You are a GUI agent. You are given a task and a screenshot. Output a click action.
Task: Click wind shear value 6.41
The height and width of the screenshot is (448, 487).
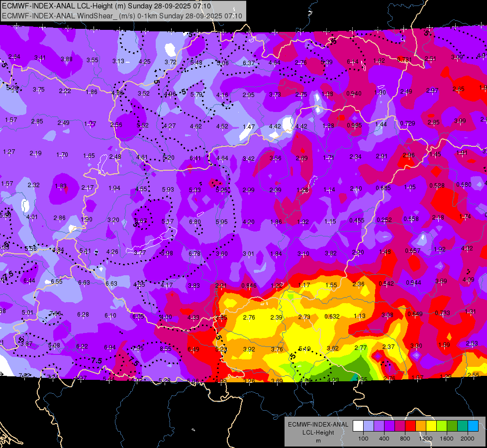click(195, 158)
